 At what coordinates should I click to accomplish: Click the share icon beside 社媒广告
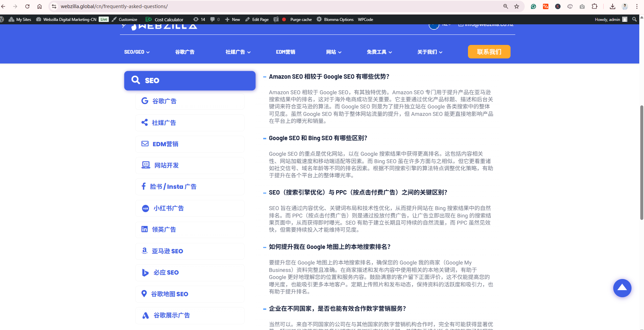pyautogui.click(x=145, y=122)
